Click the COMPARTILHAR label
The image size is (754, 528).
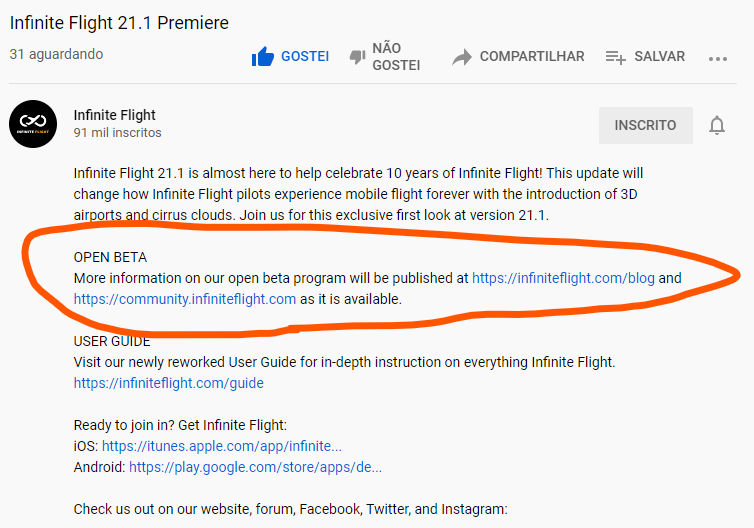[532, 57]
